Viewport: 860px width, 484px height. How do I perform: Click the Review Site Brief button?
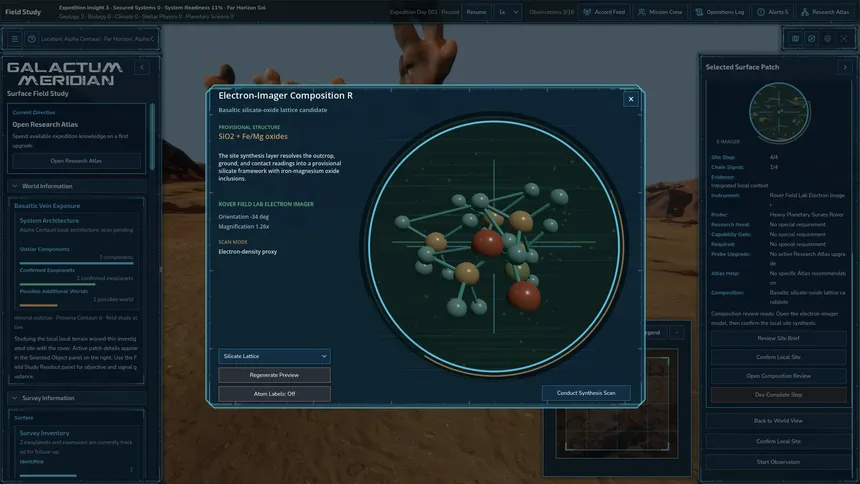(x=778, y=338)
